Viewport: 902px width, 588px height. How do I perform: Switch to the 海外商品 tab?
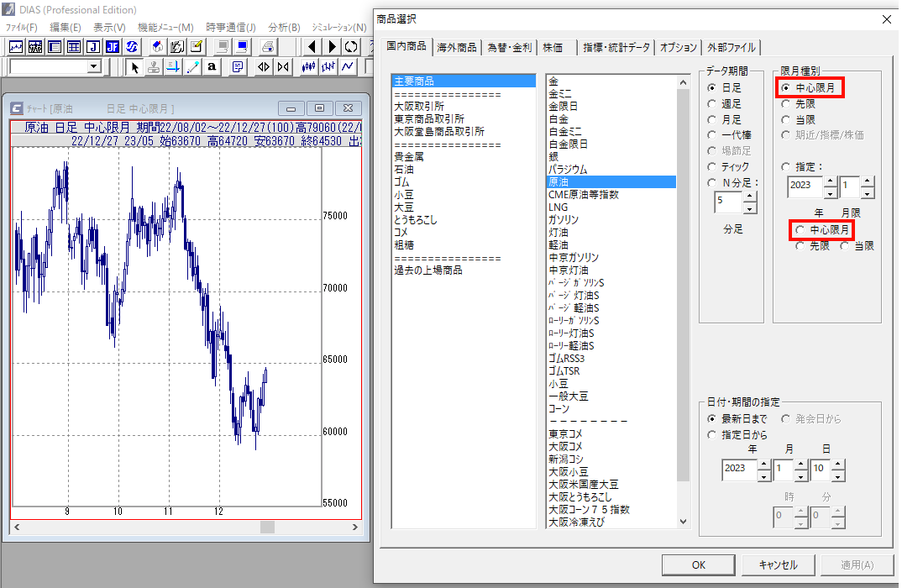coord(457,48)
